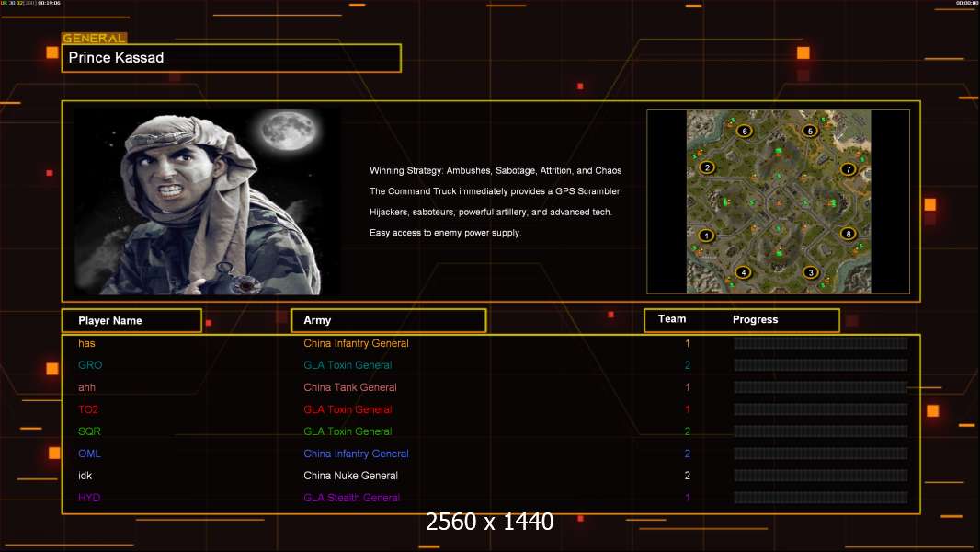
Task: Click China Tank General army text
Action: (x=350, y=387)
